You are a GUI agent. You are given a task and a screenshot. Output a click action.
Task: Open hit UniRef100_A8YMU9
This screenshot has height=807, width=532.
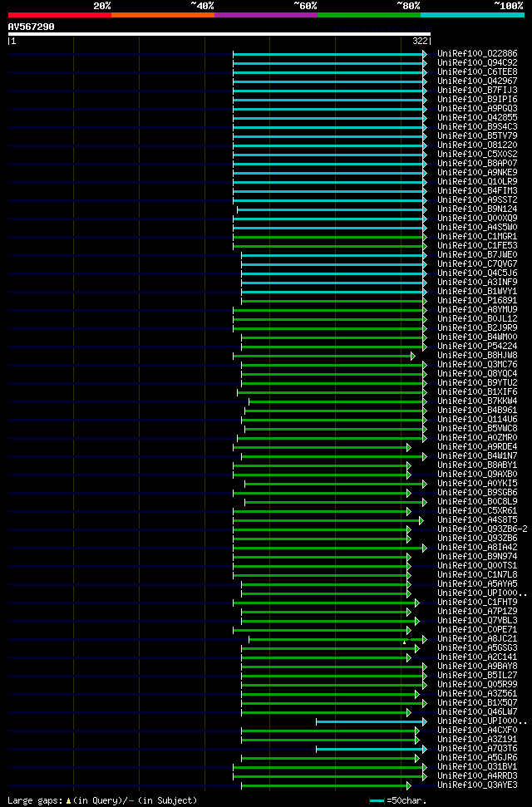point(477,310)
